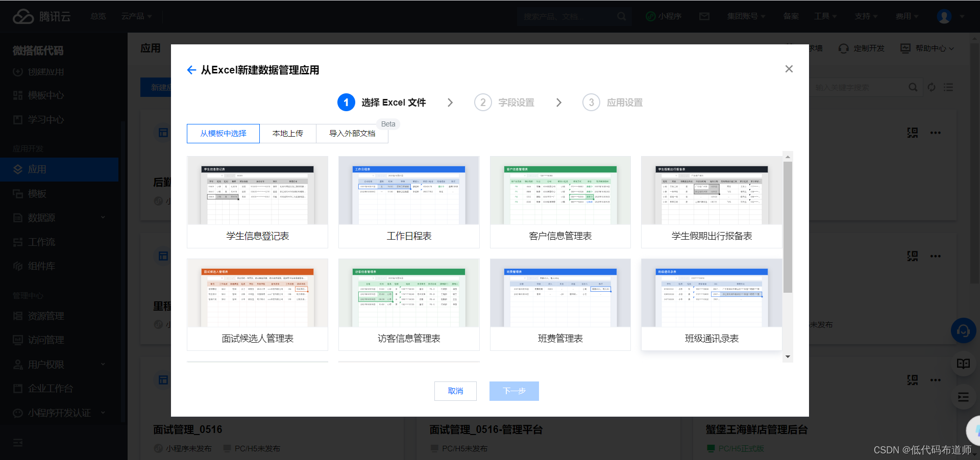Open 小程序 in the top bar
Viewport: 980px width, 460px height.
pos(664,16)
